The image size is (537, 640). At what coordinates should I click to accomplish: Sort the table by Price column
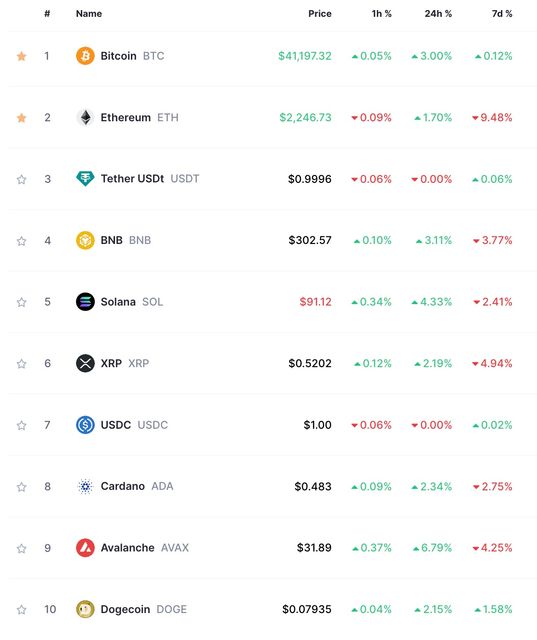(320, 13)
